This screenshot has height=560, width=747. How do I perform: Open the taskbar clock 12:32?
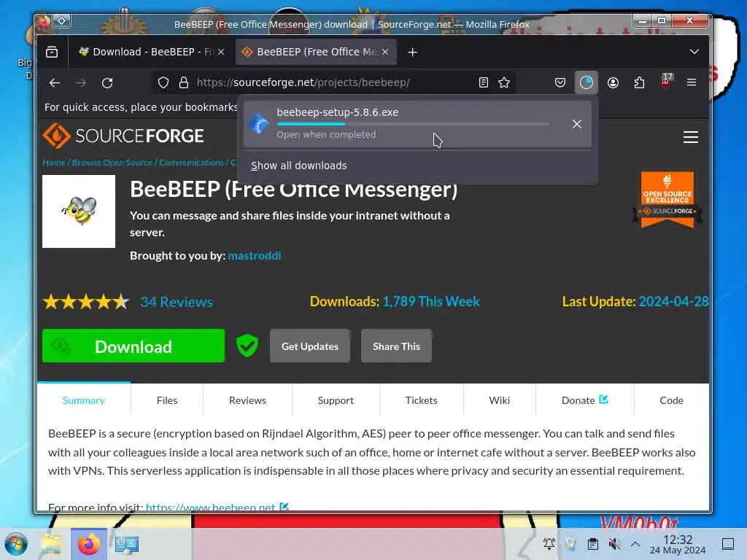pyautogui.click(x=678, y=544)
